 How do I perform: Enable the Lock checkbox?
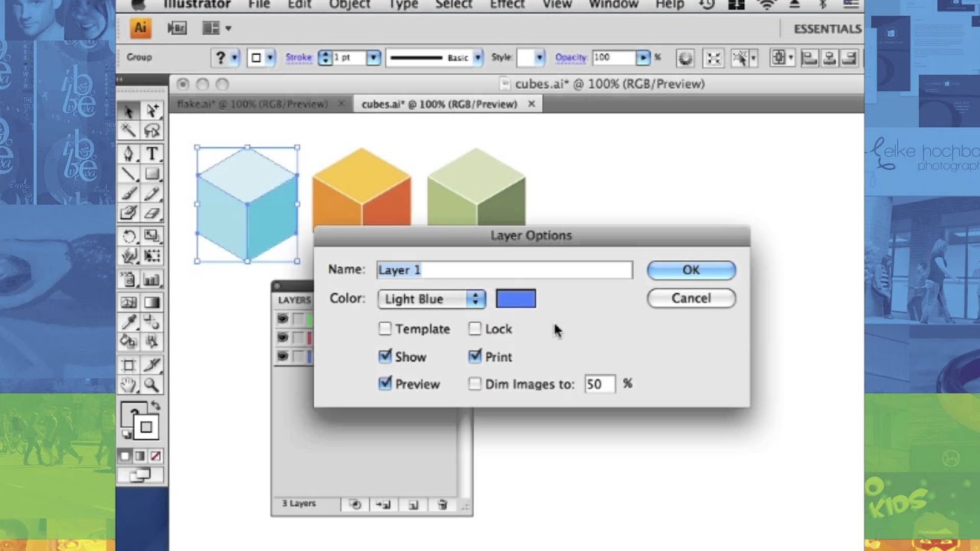point(475,329)
